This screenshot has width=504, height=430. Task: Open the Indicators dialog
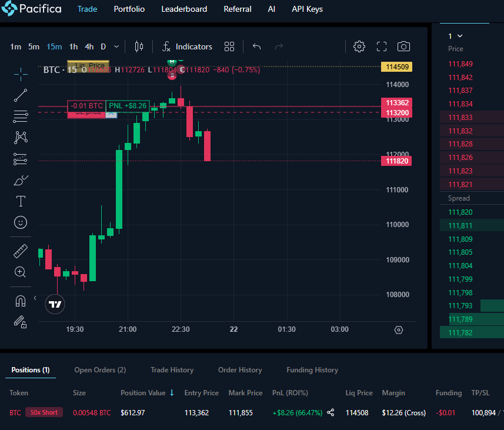[187, 46]
